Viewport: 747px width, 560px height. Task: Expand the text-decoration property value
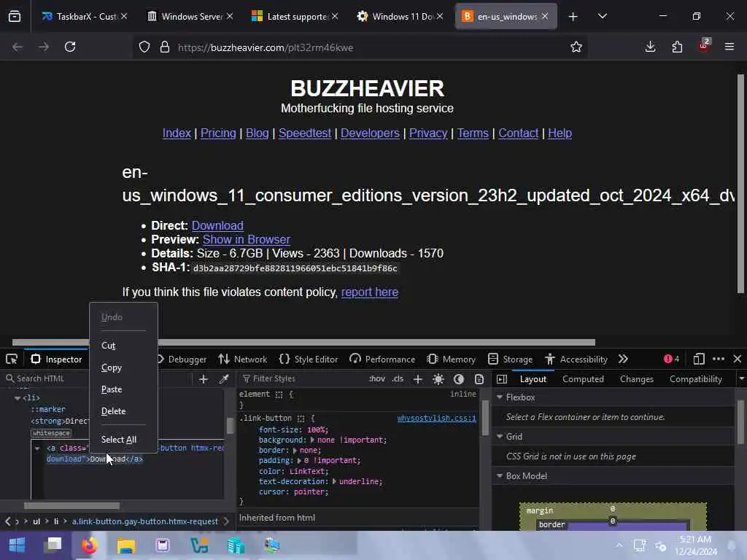coord(334,481)
